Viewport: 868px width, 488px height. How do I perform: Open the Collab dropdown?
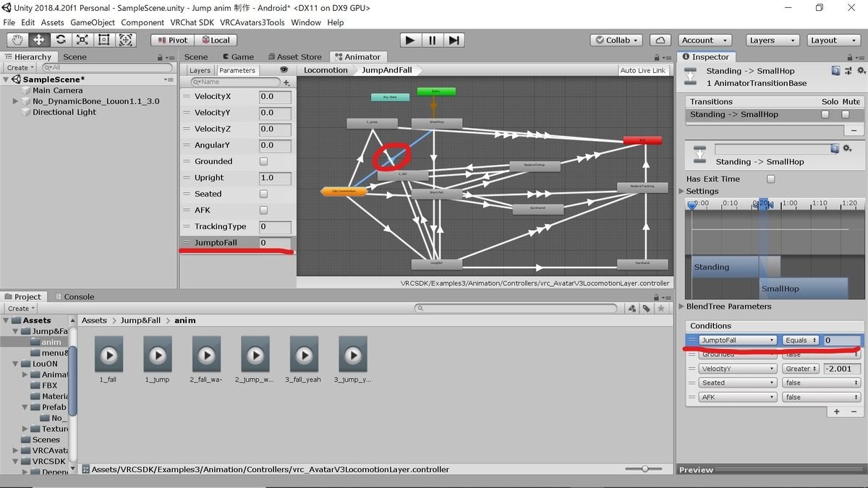click(x=617, y=40)
